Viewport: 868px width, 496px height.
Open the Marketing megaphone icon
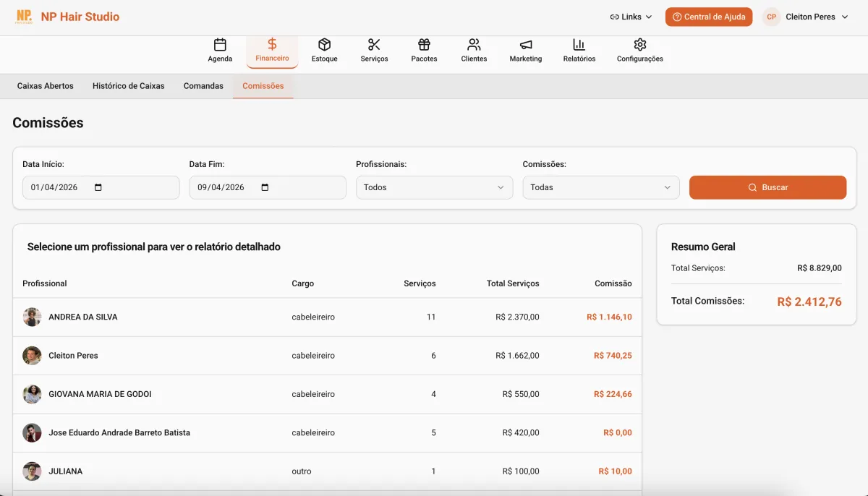point(526,45)
